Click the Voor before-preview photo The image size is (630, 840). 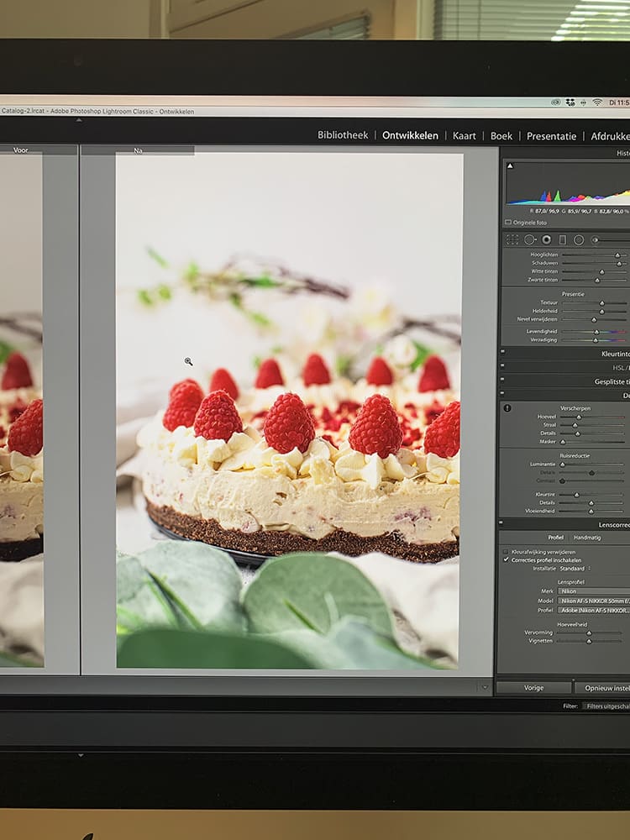[x=22, y=411]
